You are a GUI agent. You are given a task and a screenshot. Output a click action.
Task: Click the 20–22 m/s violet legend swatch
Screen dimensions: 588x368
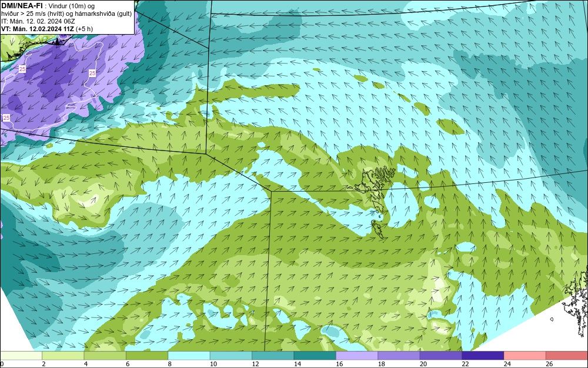tap(441, 356)
